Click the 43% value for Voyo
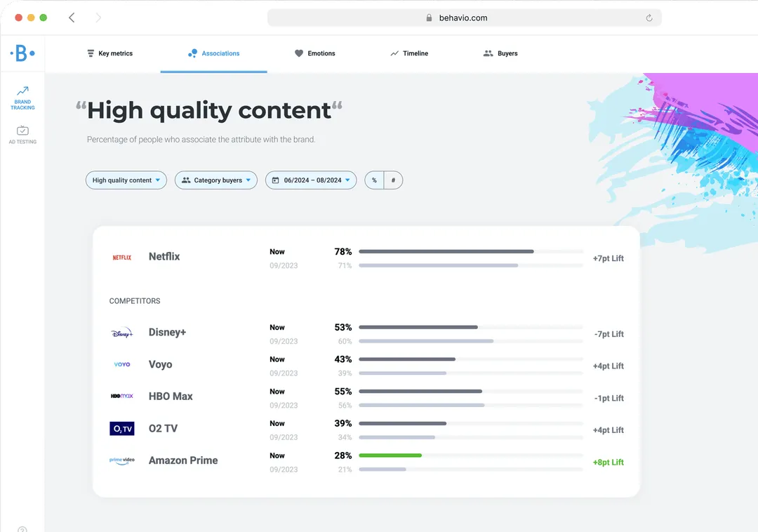Image resolution: width=758 pixels, height=532 pixels. pos(343,359)
